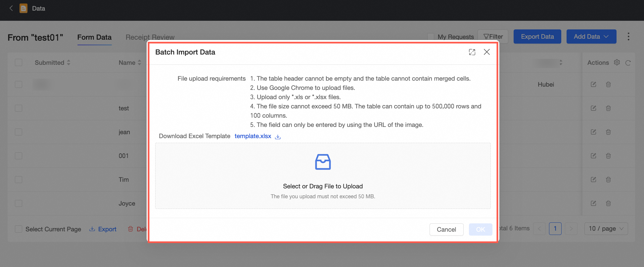Image resolution: width=644 pixels, height=267 pixels.
Task: Switch to the Form Data tab
Action: click(x=94, y=37)
